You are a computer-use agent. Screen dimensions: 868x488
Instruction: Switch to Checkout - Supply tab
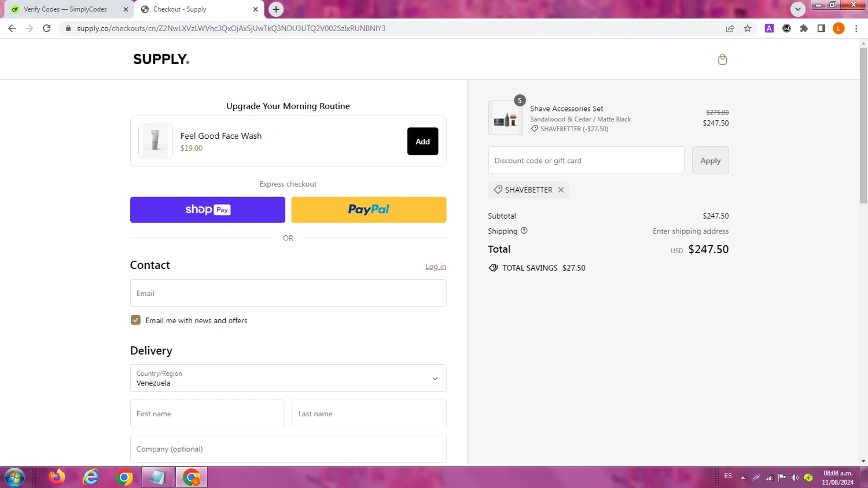[x=179, y=9]
